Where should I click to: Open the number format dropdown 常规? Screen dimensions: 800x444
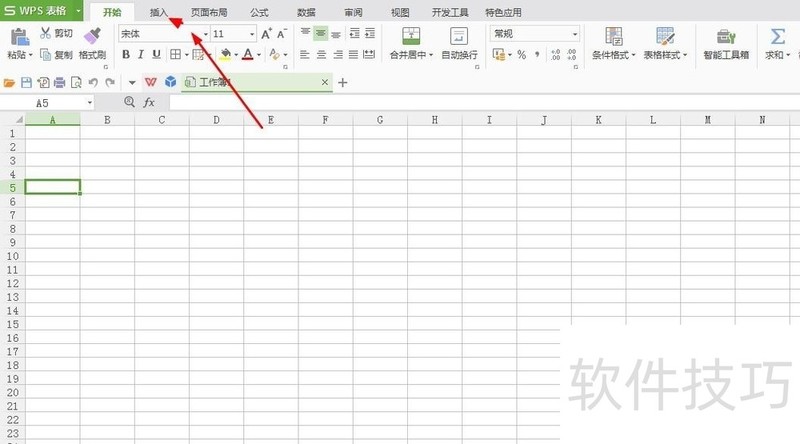[535, 34]
